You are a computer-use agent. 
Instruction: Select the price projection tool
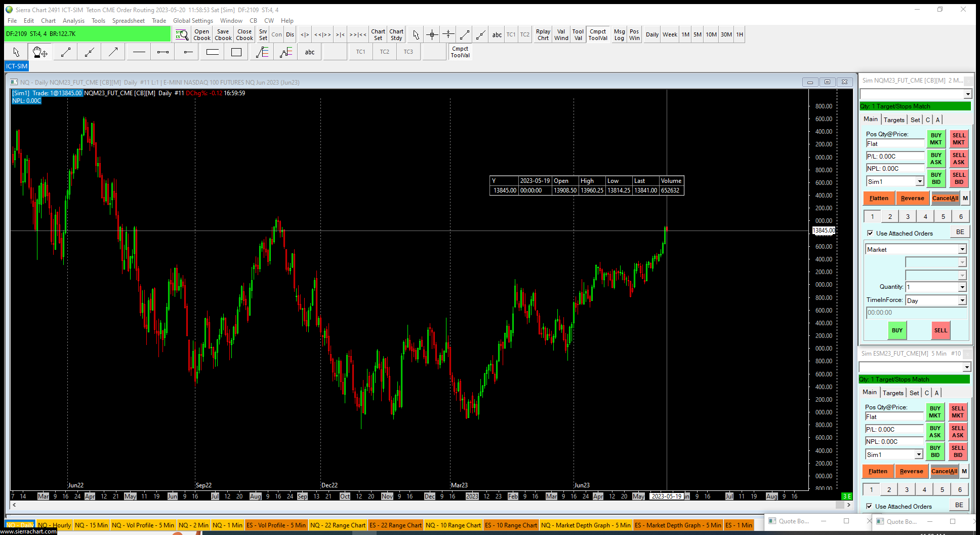click(x=285, y=52)
